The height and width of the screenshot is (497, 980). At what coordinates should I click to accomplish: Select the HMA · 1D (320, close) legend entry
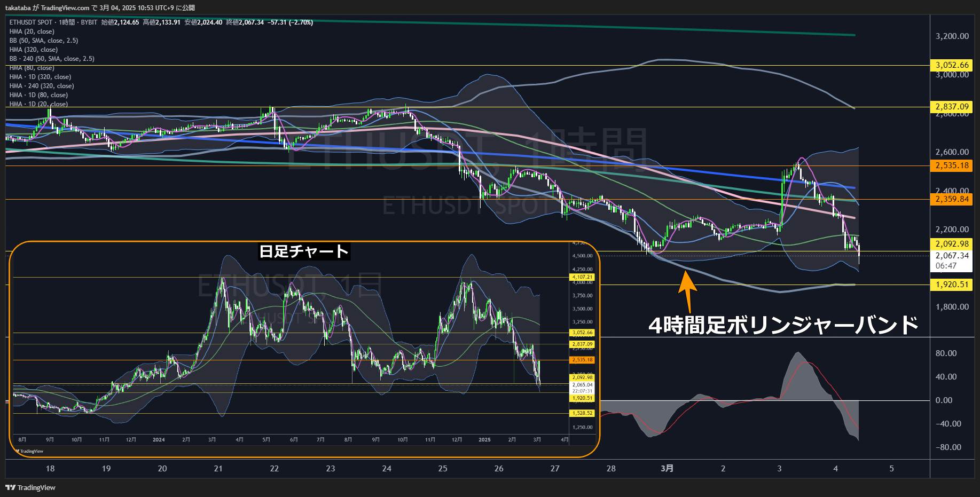click(x=40, y=77)
